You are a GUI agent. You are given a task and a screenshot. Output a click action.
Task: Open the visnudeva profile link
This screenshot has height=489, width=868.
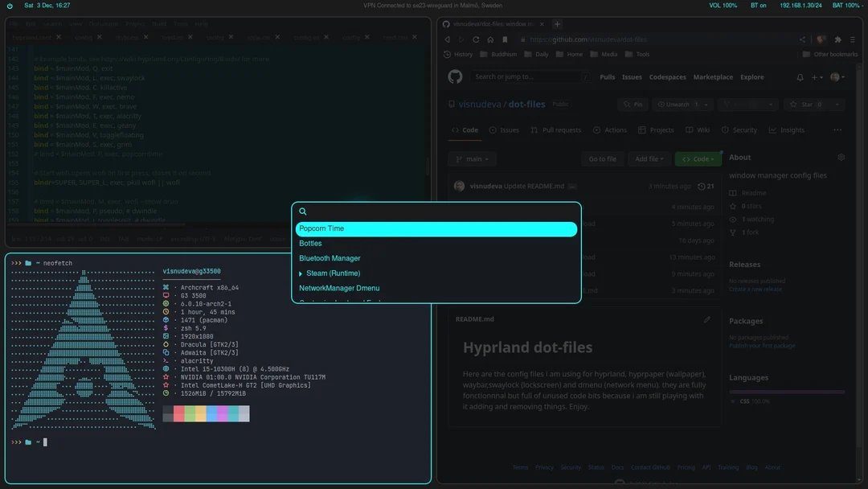[x=479, y=104]
